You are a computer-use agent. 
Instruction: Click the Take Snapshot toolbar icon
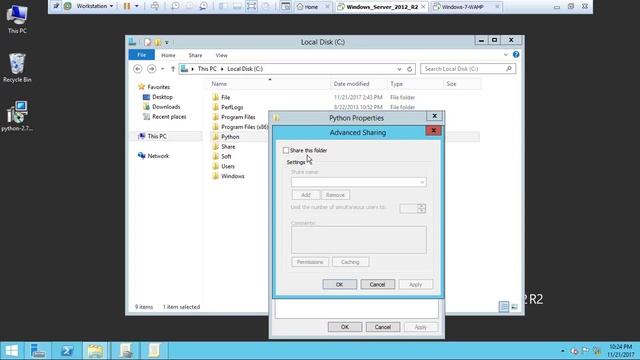point(176,6)
